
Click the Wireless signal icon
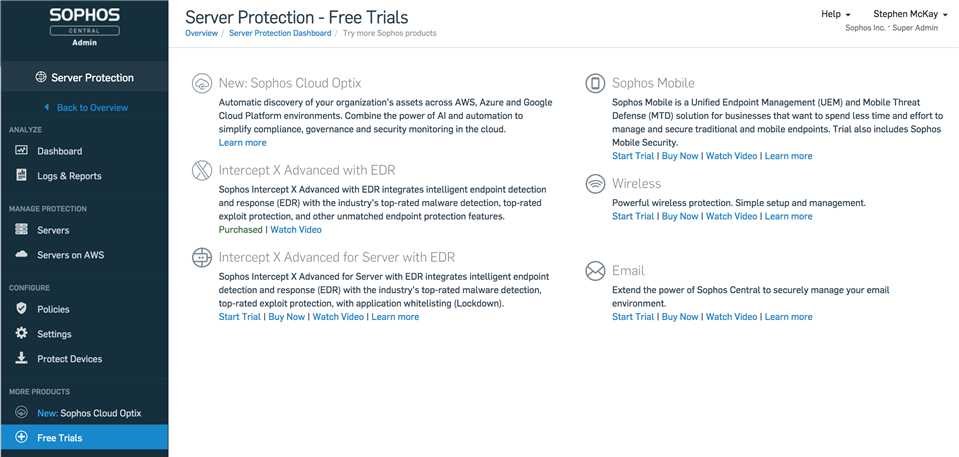pyautogui.click(x=595, y=184)
